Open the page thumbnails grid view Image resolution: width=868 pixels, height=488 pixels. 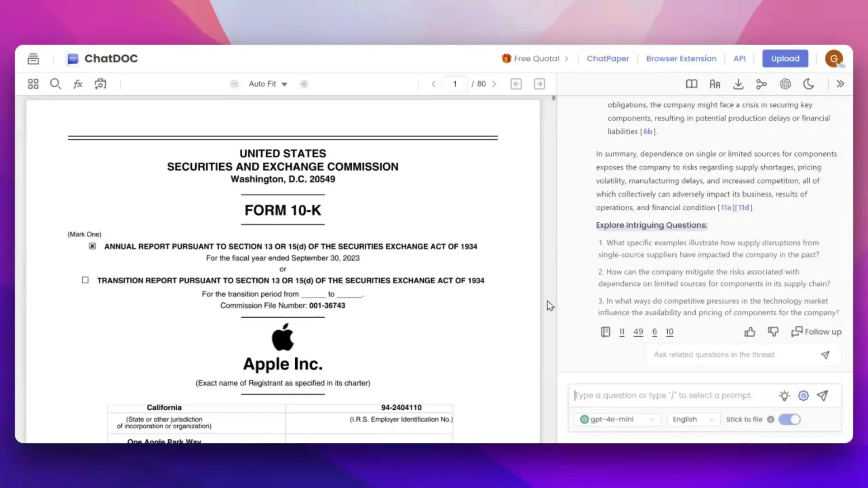33,84
